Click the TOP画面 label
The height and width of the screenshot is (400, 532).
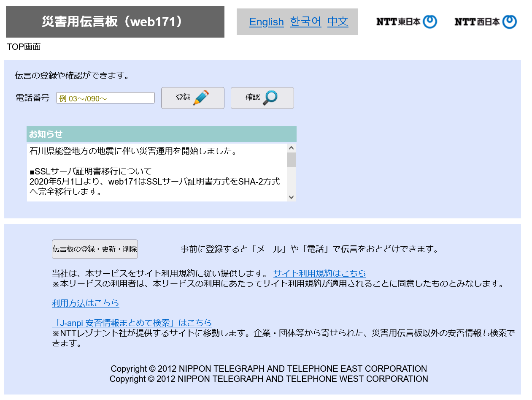(x=23, y=47)
